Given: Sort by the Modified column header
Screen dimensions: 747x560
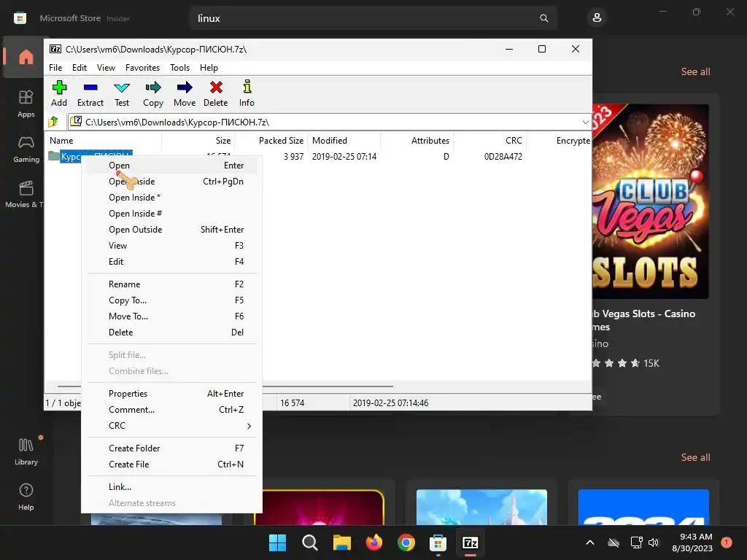Looking at the screenshot, I should (344, 141).
